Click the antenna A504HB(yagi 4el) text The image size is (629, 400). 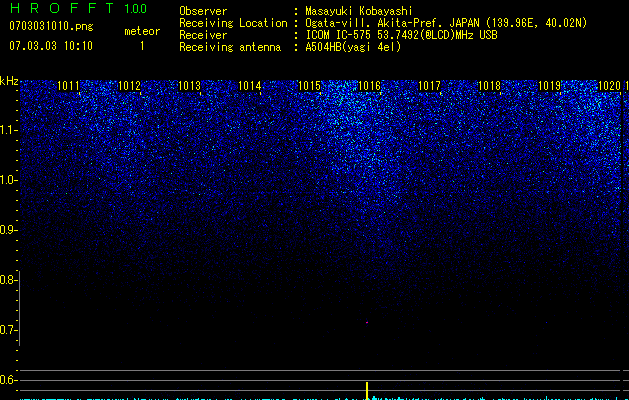pos(353,47)
